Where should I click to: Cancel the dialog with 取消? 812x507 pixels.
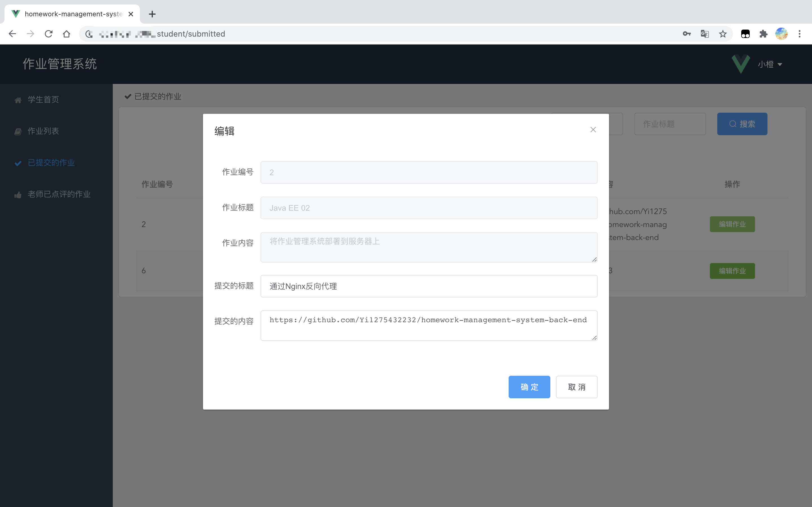pos(577,387)
